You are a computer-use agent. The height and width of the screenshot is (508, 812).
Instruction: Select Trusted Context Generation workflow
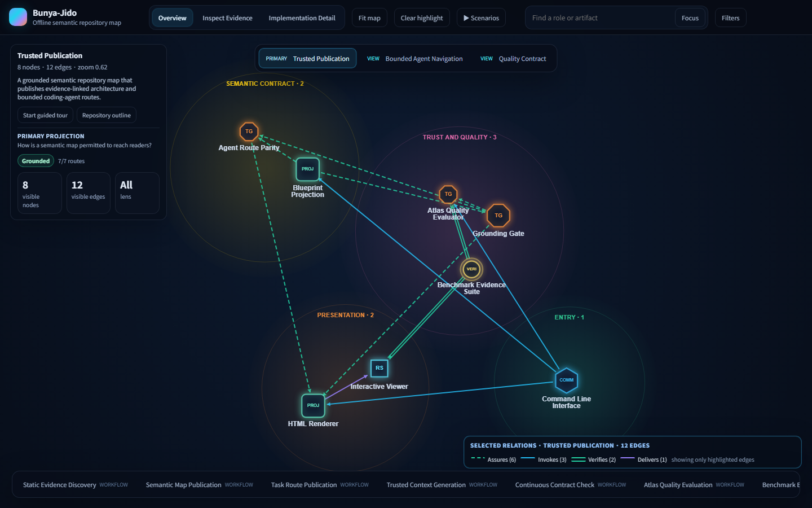tap(442, 485)
